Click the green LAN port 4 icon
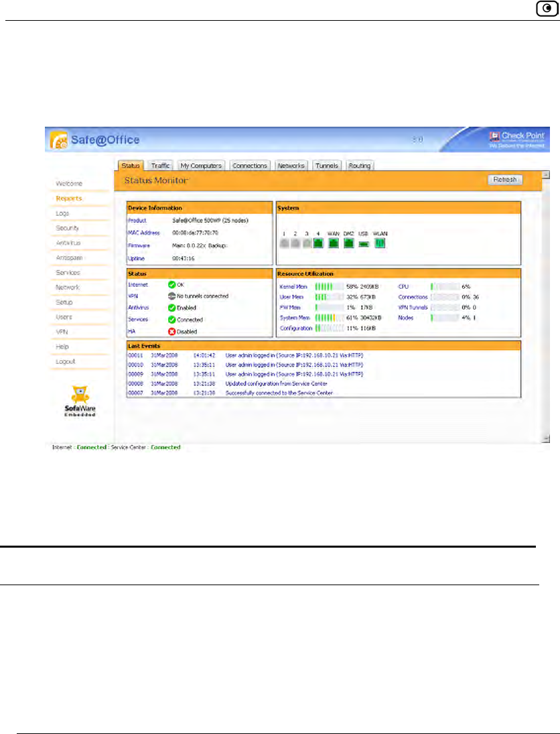The image size is (560, 734). click(x=318, y=243)
